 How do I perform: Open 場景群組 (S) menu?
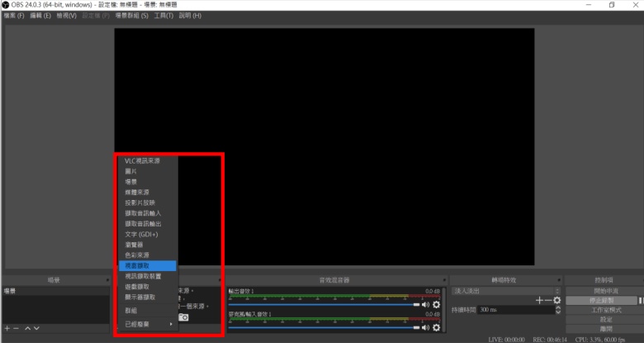(x=131, y=16)
